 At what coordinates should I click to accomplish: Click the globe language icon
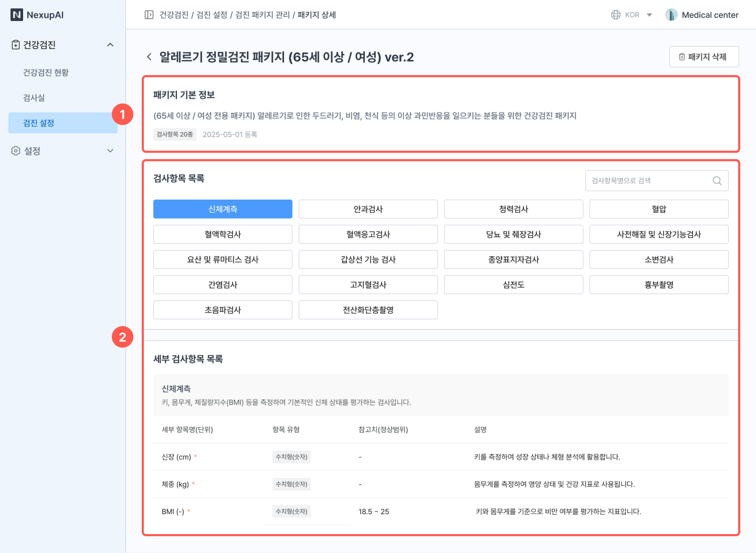(616, 15)
